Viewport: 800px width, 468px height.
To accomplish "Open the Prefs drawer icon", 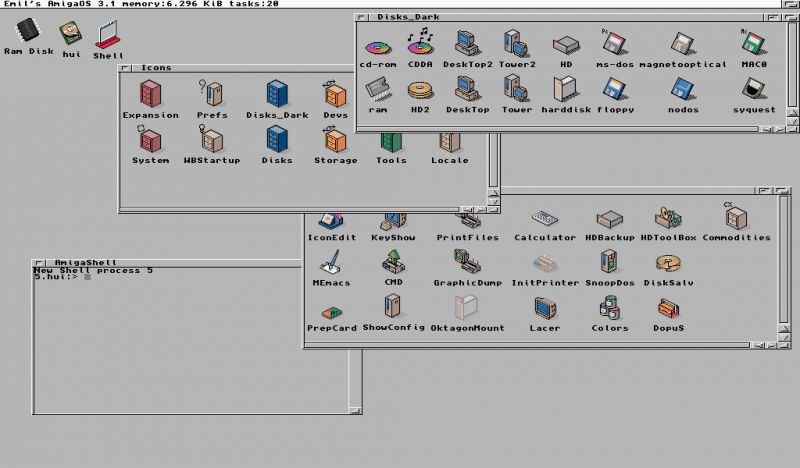I will point(211,93).
